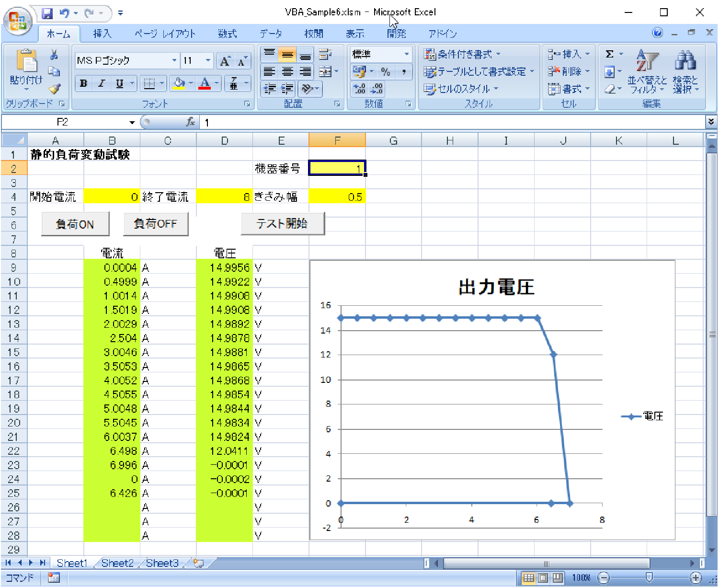
Task: Toggle center horizontal alignment
Action: pyautogui.click(x=287, y=72)
